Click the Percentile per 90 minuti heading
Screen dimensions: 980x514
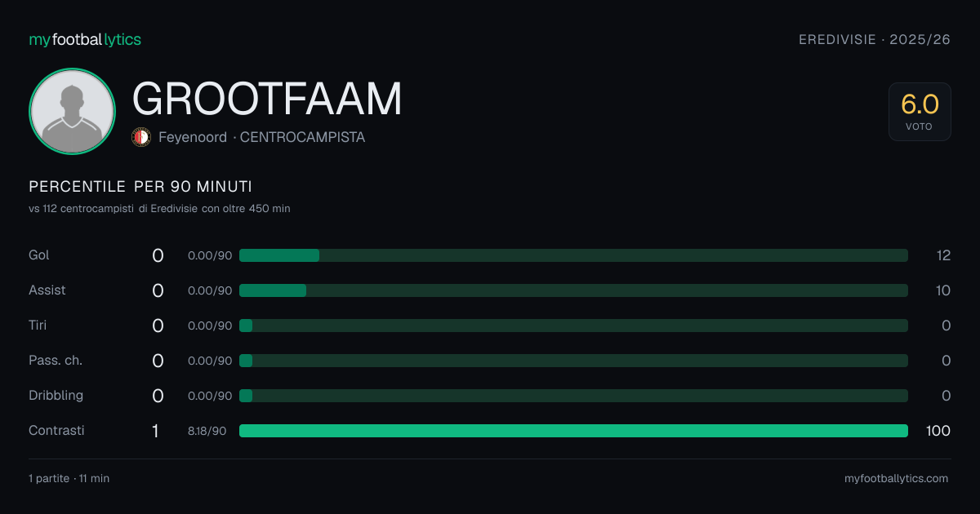coord(140,187)
